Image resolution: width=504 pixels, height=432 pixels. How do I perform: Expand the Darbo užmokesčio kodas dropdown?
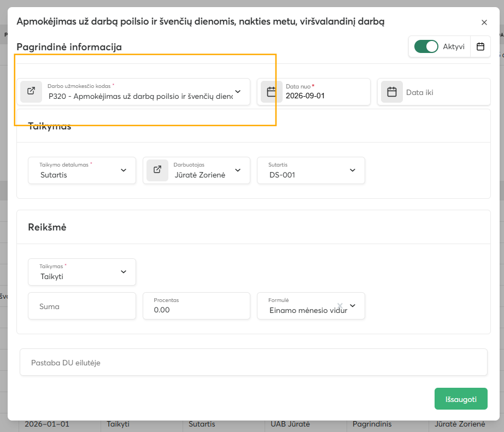point(238,92)
